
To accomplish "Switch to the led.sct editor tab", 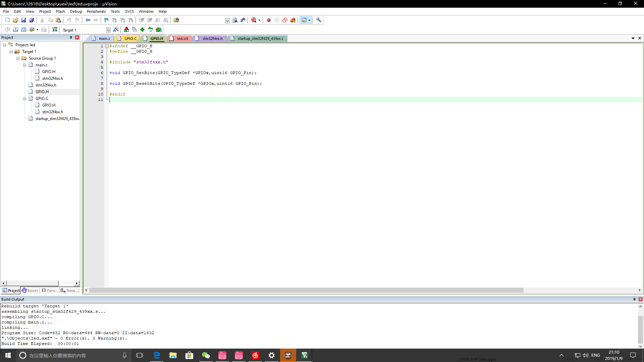I will point(182,39).
